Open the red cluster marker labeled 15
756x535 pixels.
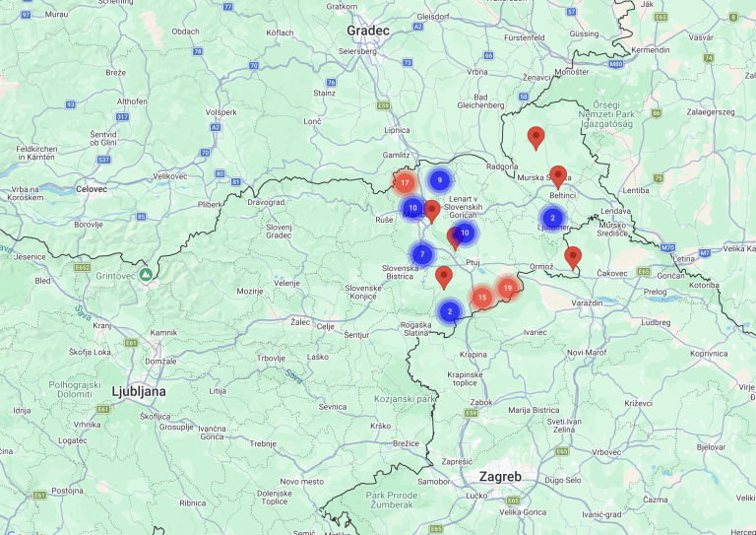point(481,297)
